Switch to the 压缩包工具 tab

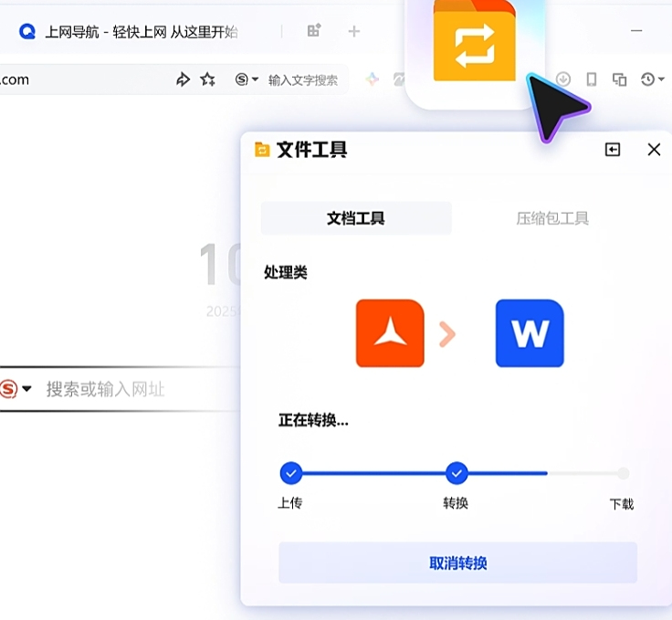click(552, 218)
